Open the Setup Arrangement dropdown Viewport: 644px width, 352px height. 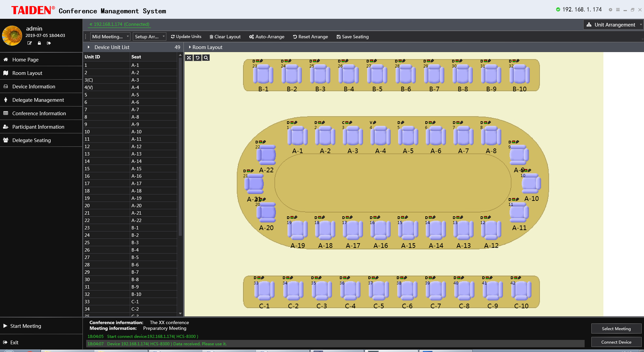pos(150,37)
